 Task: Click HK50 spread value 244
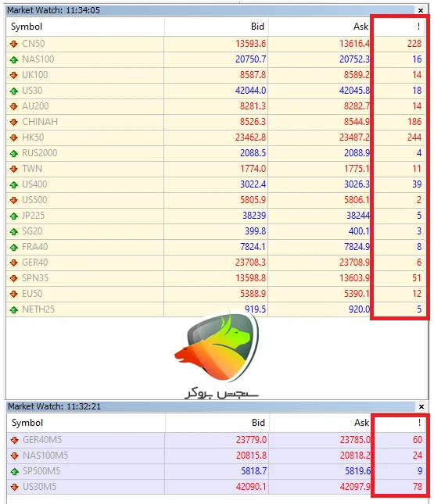(414, 138)
